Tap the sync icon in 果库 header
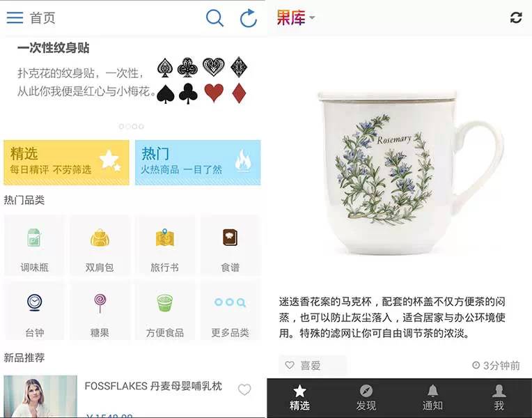This screenshot has height=418, width=532. click(516, 17)
